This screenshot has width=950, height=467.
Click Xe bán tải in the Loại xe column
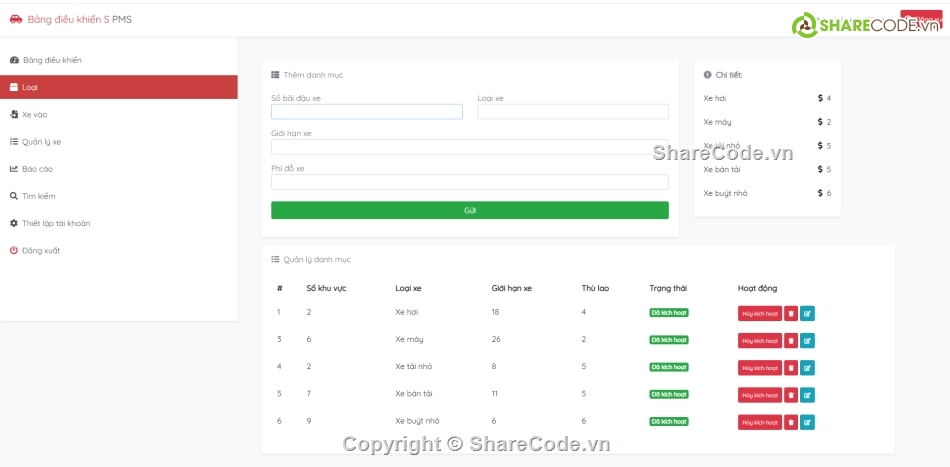point(414,394)
